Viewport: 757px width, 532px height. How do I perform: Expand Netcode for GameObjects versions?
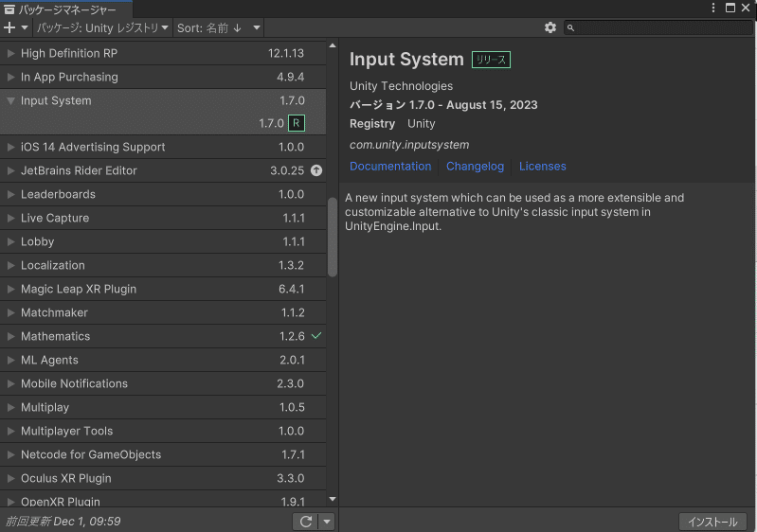tap(10, 453)
